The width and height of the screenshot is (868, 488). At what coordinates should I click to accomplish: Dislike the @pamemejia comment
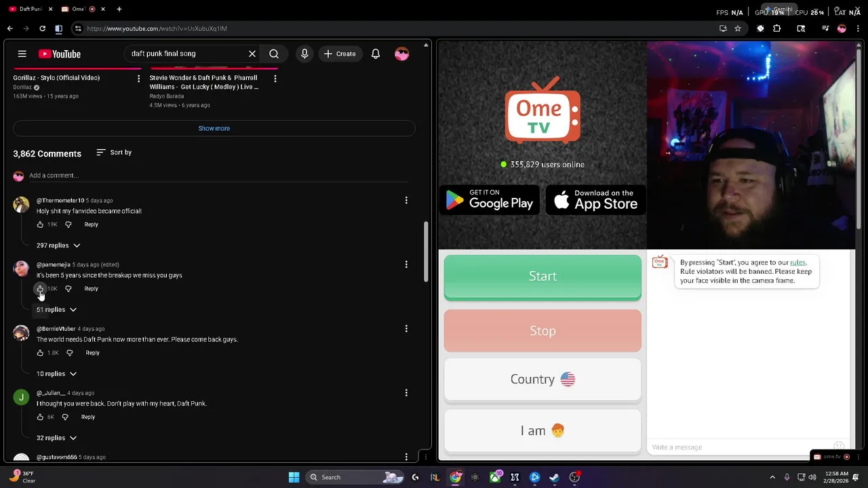coord(68,289)
